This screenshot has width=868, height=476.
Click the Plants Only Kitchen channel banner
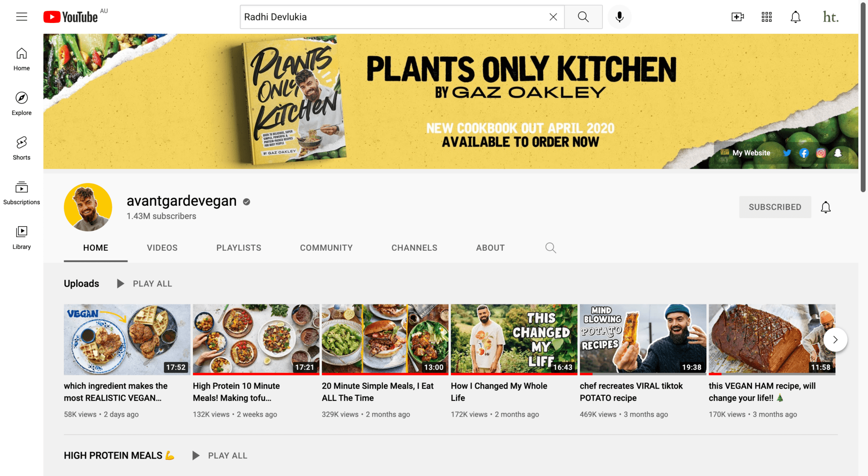(x=451, y=101)
